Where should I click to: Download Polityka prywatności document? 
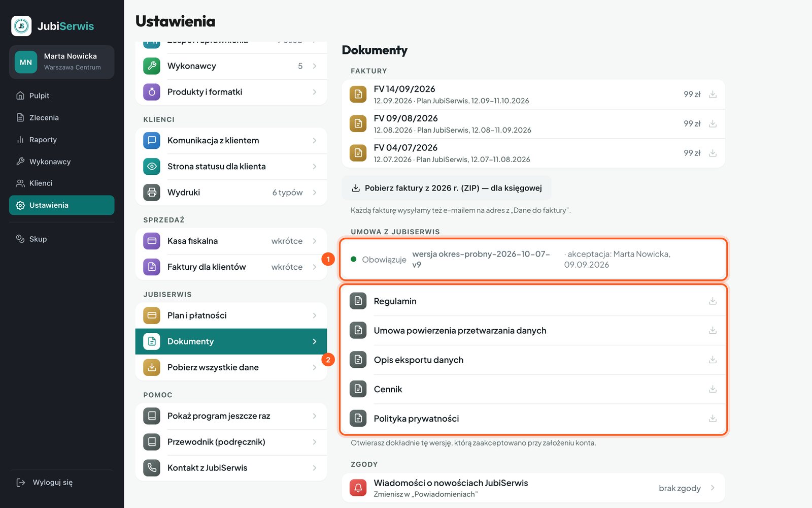713,419
